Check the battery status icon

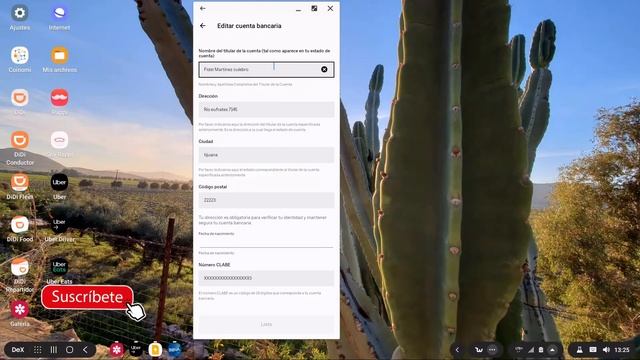pos(541,350)
